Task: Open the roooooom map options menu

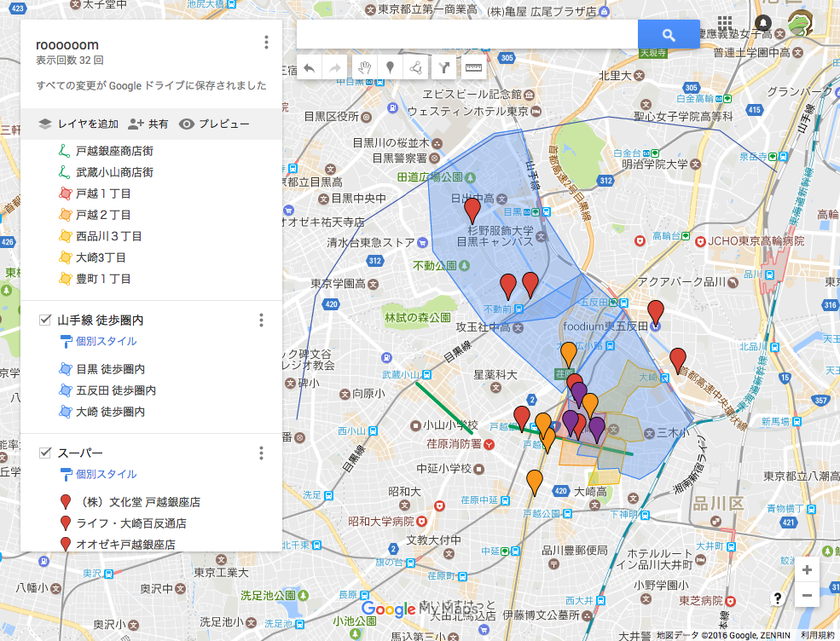Action: coord(266,43)
